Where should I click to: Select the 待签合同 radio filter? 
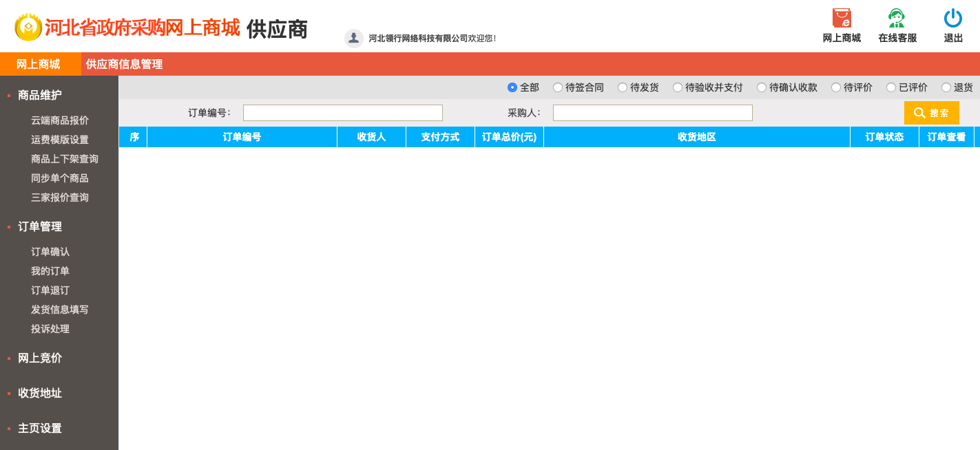pos(558,87)
